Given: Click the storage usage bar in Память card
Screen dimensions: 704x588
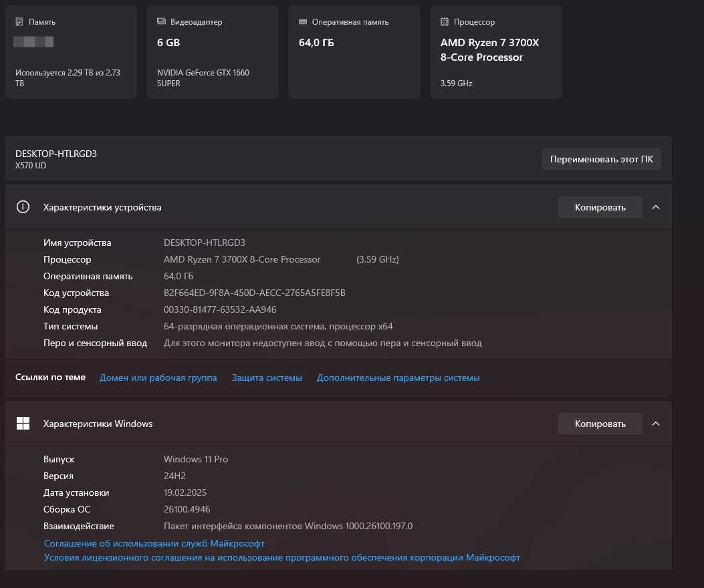Looking at the screenshot, I should coord(33,41).
